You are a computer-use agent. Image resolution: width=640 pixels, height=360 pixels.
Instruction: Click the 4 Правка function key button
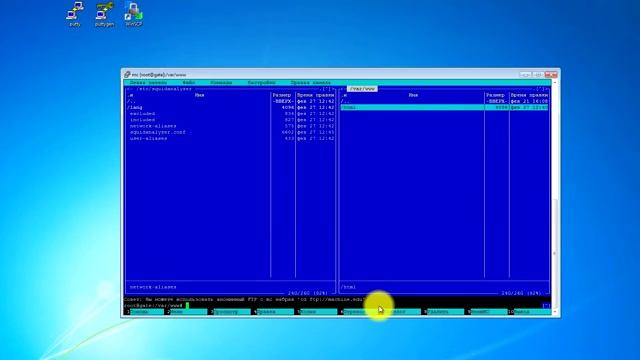[273, 311]
